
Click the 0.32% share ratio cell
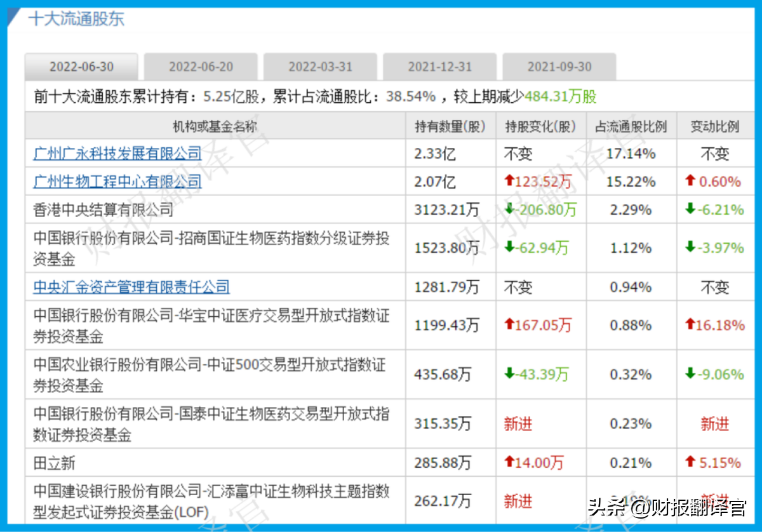[x=631, y=375]
